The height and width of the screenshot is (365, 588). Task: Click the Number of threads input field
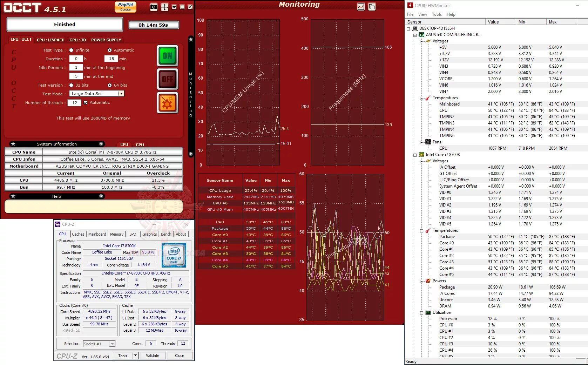[75, 103]
